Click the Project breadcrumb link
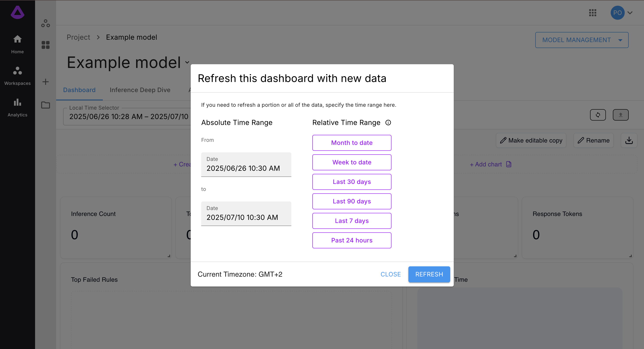This screenshot has height=349, width=644. click(x=78, y=37)
